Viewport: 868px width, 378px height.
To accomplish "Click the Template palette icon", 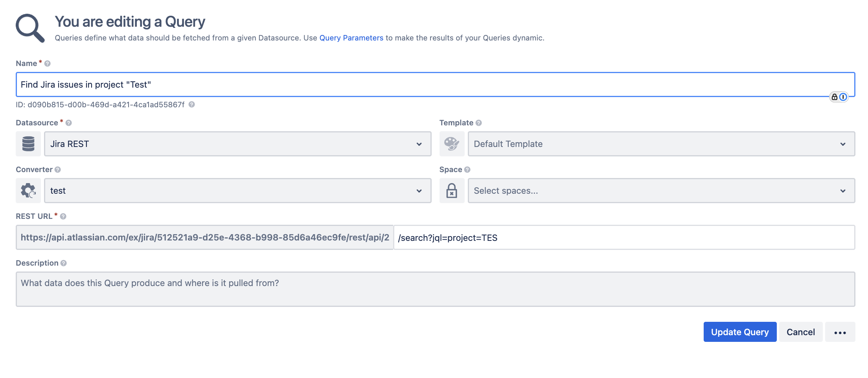I will point(452,144).
